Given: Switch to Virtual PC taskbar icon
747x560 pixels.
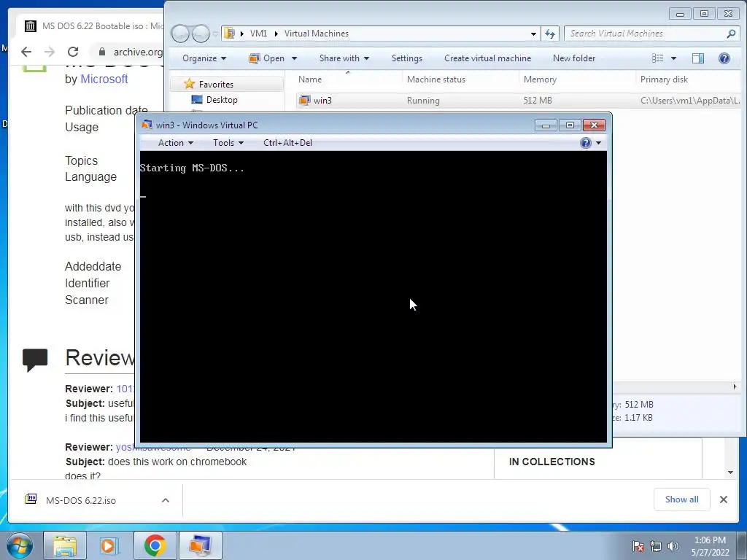Looking at the screenshot, I should click(200, 545).
